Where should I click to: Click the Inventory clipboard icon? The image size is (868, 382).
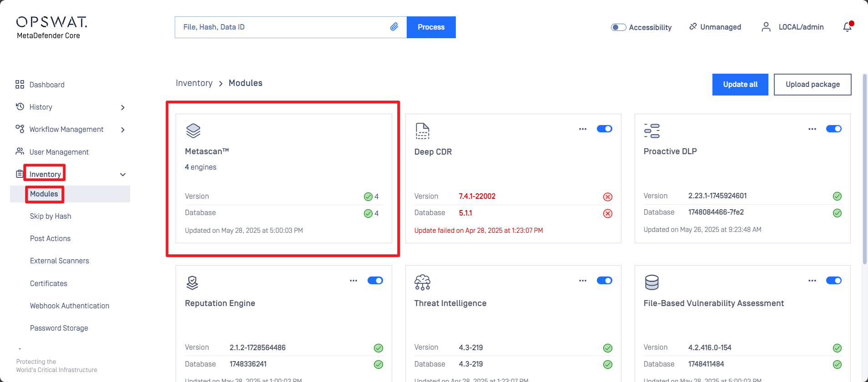[x=20, y=174]
